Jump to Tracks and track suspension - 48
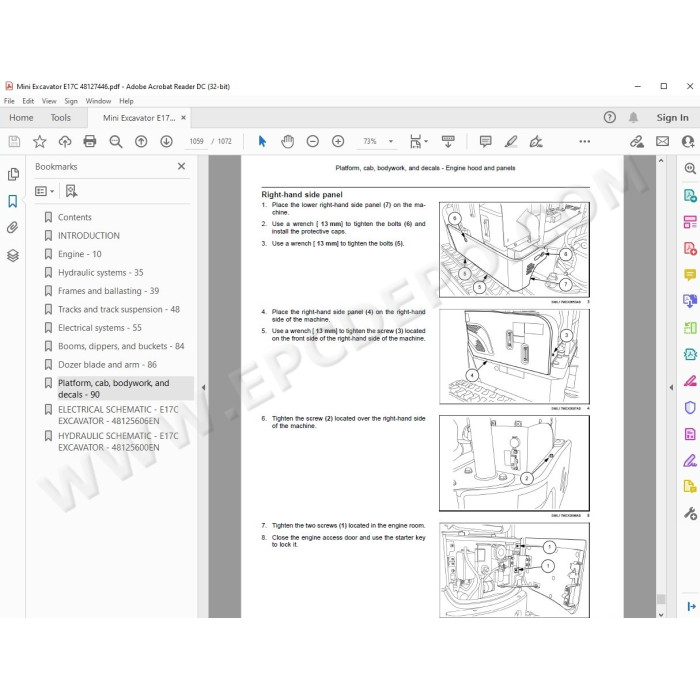The height and width of the screenshot is (700, 700). pyautogui.click(x=119, y=309)
